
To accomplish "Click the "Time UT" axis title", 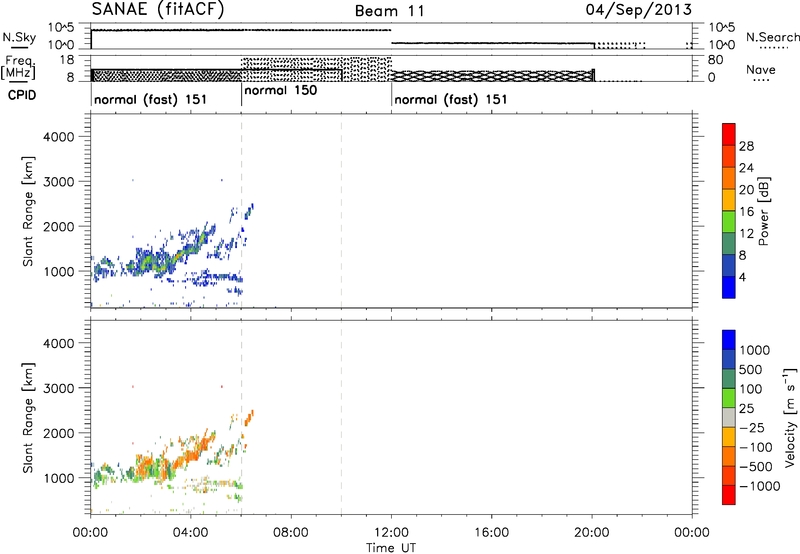I will 391,548.
